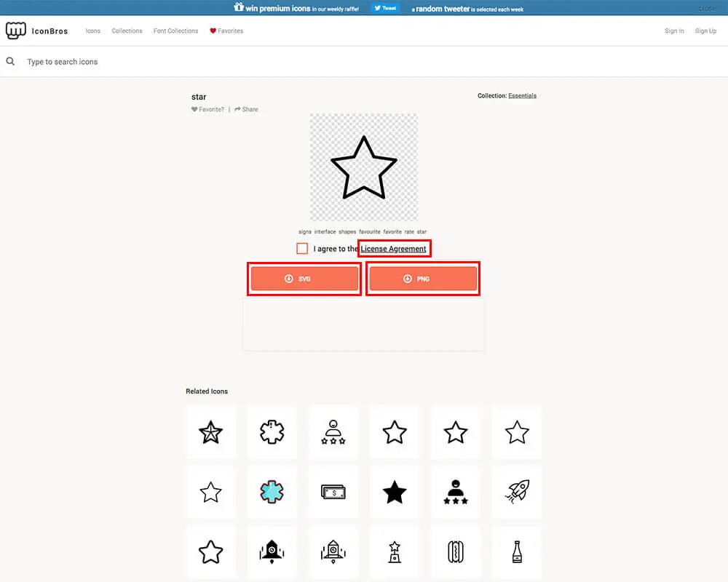Click the IconBros fist logo
The width and height of the screenshot is (728, 582).
click(x=16, y=31)
